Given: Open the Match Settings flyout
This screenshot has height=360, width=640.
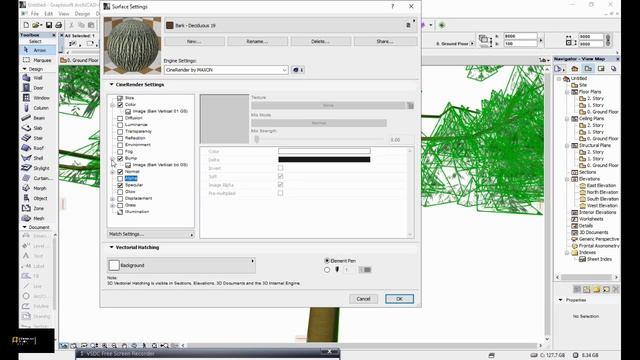Looking at the screenshot, I should tap(151, 234).
